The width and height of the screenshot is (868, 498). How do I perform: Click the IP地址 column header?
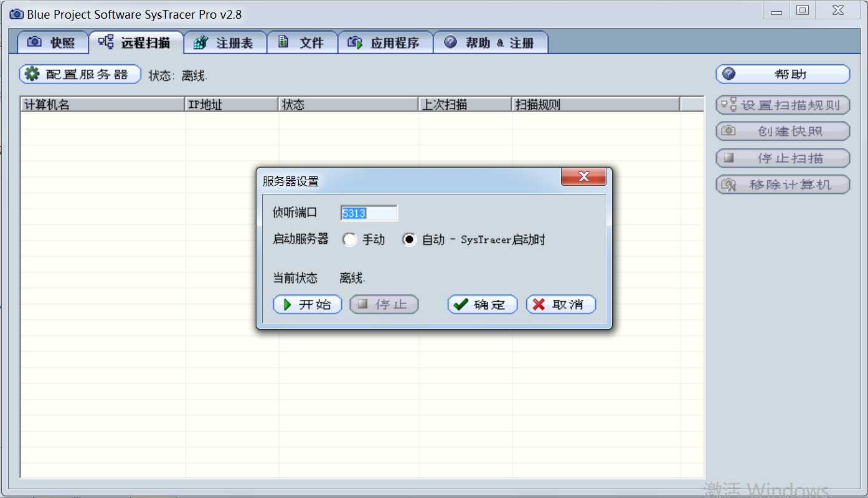pyautogui.click(x=232, y=105)
